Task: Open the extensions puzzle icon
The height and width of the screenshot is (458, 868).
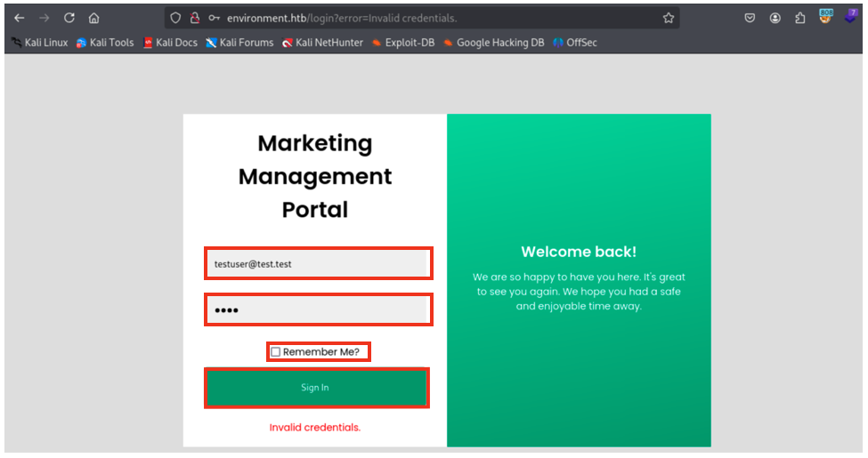Action: click(800, 19)
